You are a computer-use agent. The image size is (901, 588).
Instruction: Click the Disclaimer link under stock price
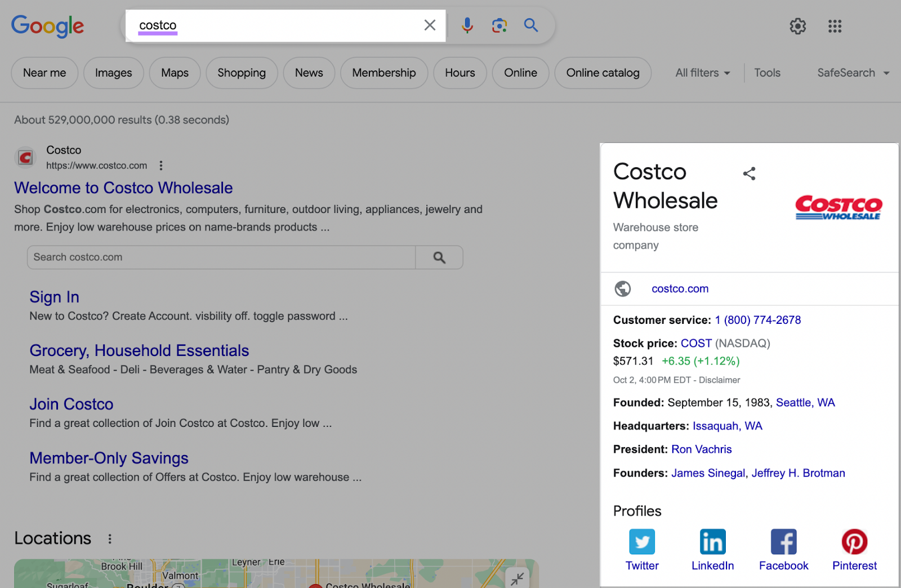(x=720, y=380)
